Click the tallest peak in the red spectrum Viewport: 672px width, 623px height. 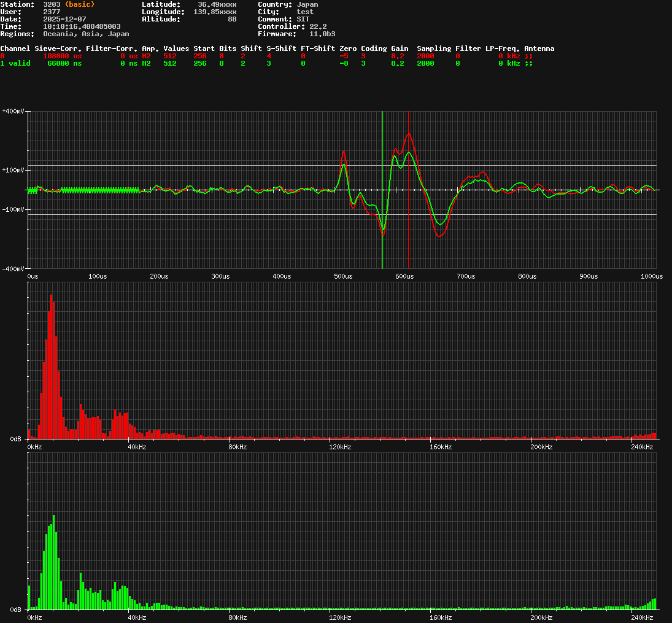pos(51,296)
